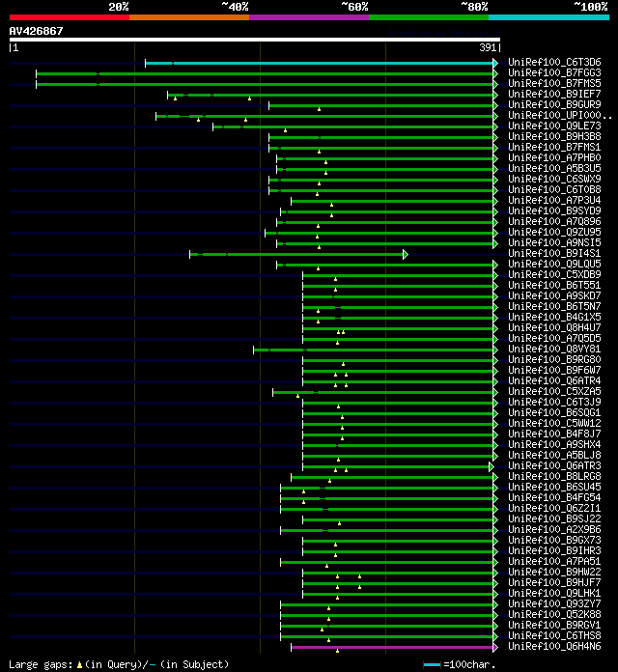Open the UniRef100_B7FGG3 hit label
Viewport: 618px width, 672px height.
coord(554,72)
